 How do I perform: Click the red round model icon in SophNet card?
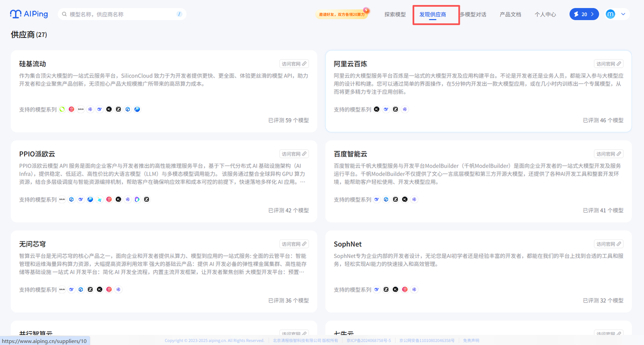point(405,289)
